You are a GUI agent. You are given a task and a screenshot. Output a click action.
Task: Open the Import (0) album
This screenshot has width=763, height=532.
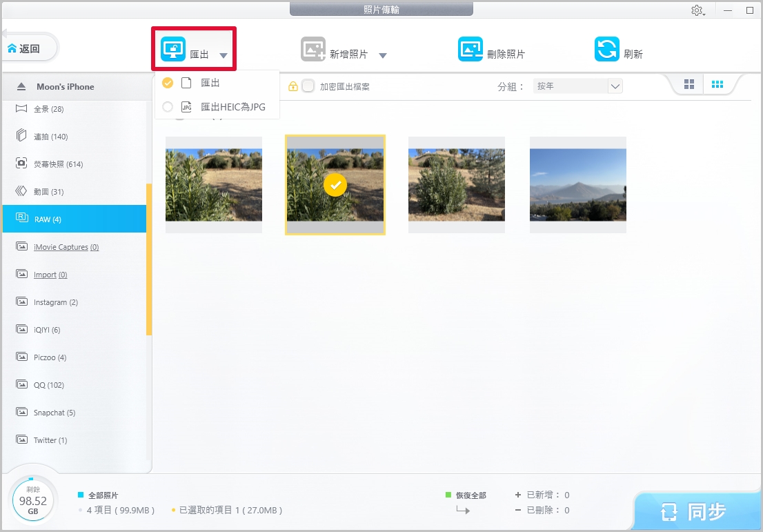(75, 275)
